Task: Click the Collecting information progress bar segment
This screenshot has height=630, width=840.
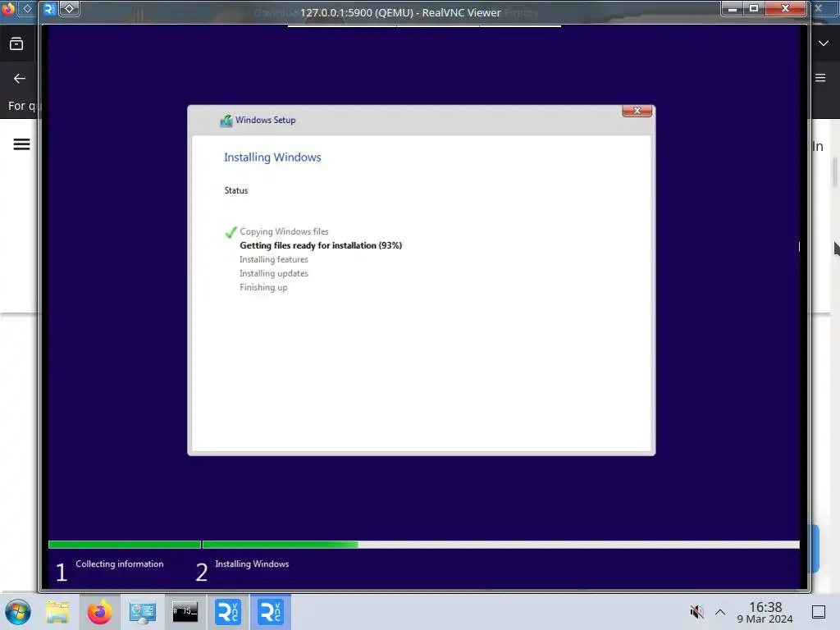Action: click(125, 545)
